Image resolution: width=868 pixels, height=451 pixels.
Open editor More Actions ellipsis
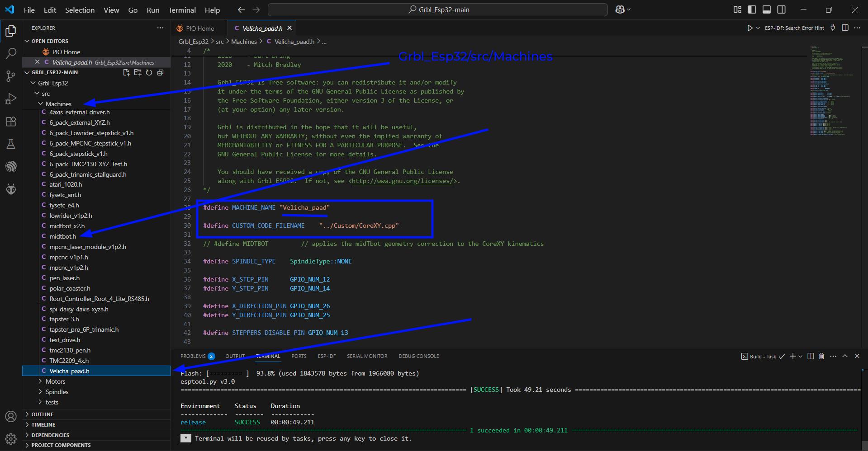click(x=857, y=28)
